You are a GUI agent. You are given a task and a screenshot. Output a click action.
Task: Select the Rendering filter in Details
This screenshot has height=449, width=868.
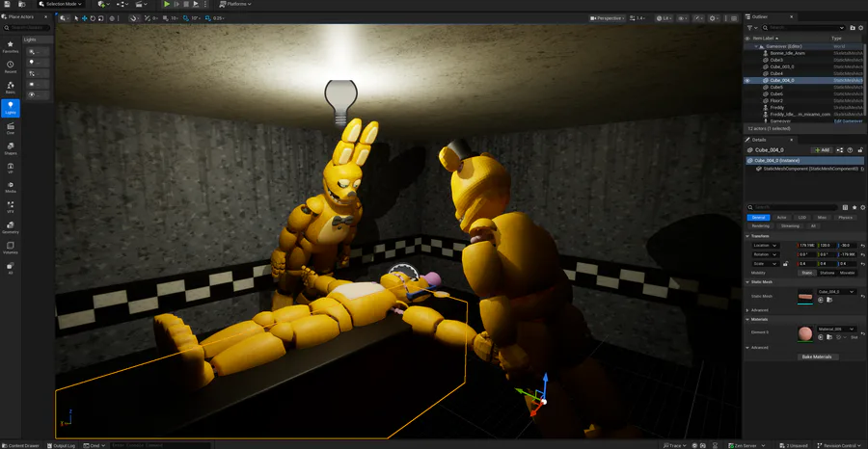761,225
